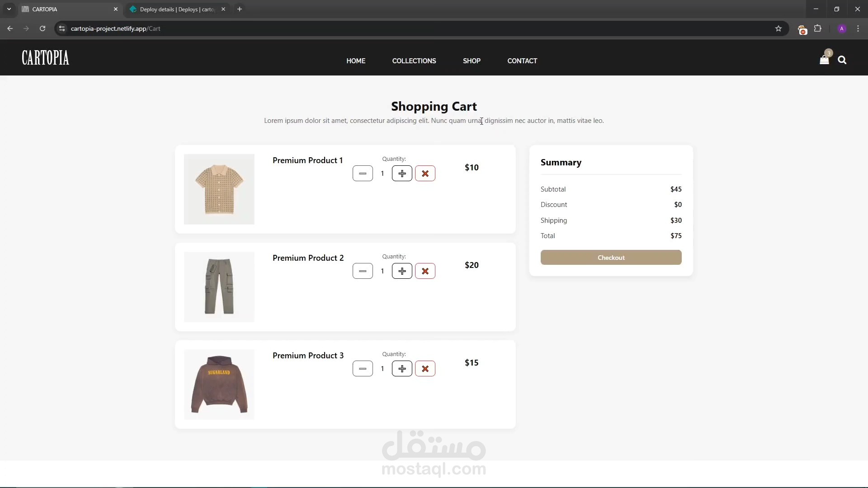Expand the tab search dropdown arrow
868x488 pixels.
[x=9, y=9]
